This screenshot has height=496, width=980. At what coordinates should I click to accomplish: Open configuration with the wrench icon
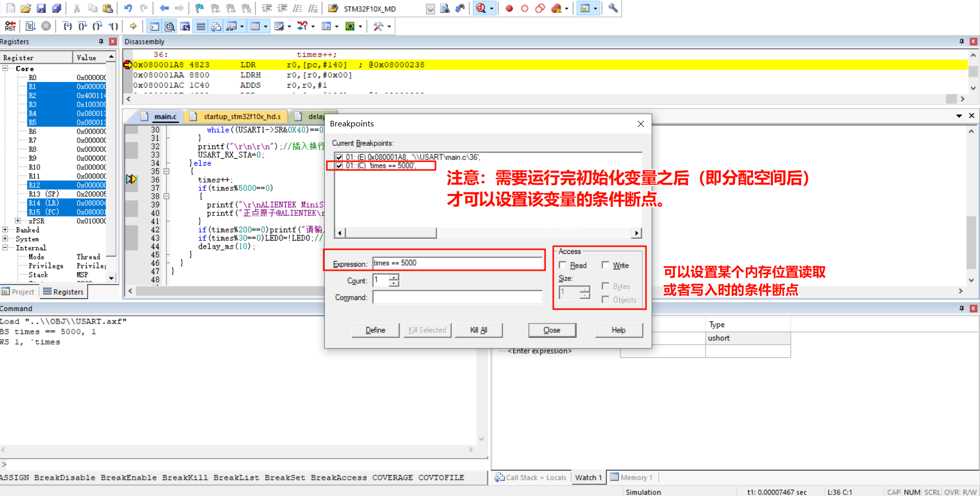tap(613, 8)
